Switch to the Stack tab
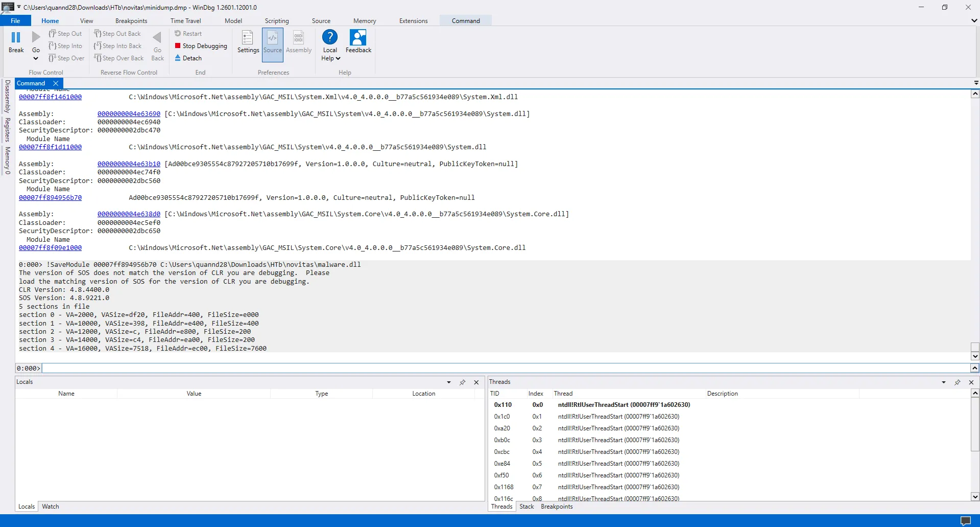 coord(527,507)
